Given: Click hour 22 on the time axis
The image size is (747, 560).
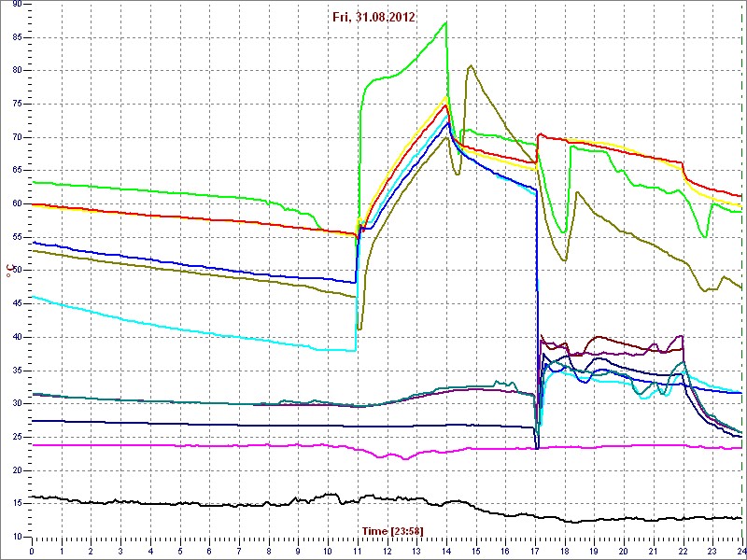Looking at the screenshot, I should pyautogui.click(x=683, y=551).
